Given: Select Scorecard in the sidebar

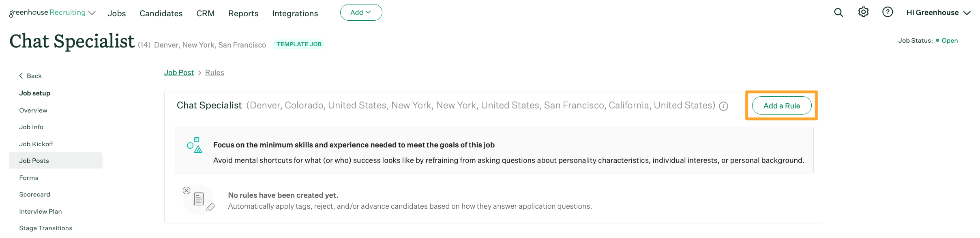Looking at the screenshot, I should point(35,195).
